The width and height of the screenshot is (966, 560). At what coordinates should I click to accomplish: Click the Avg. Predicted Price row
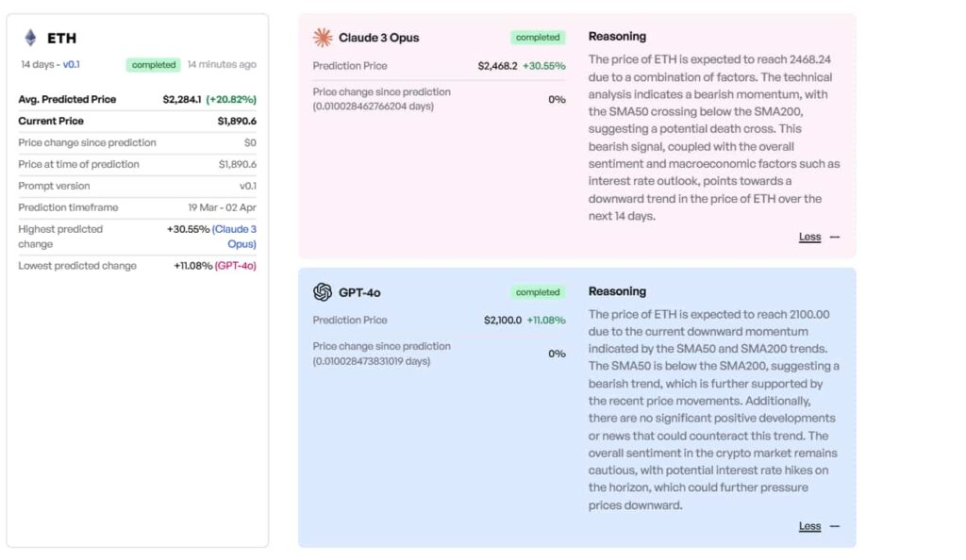point(137,99)
